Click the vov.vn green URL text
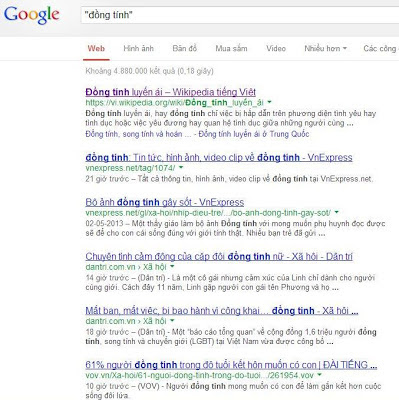Screen dimensions: 399x400 point(200,375)
